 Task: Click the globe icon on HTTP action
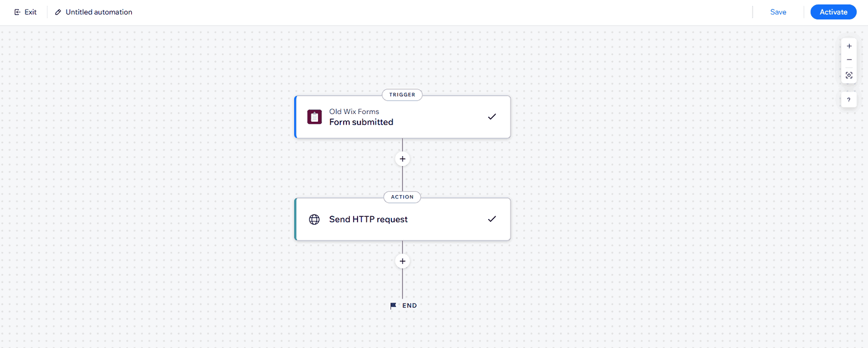coord(314,220)
